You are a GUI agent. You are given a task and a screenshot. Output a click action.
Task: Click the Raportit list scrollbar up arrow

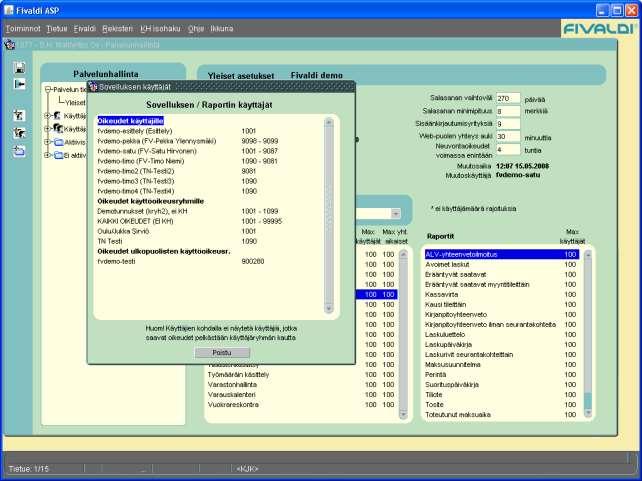[x=588, y=255]
